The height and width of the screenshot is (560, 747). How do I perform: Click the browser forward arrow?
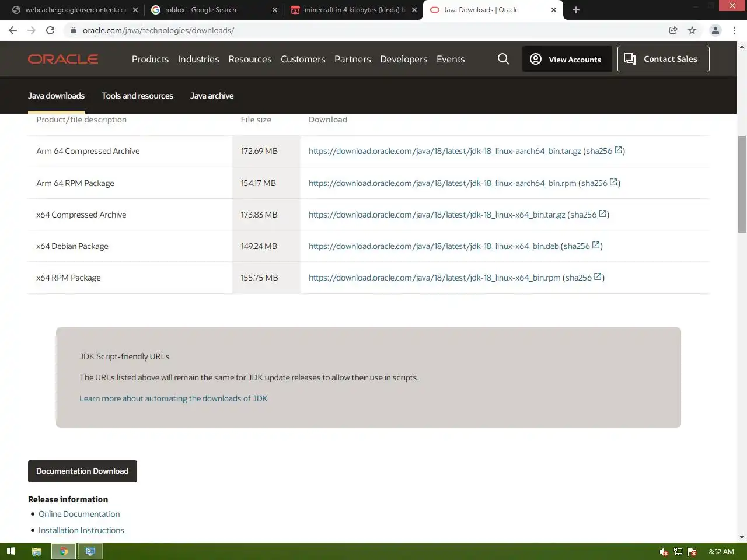(x=32, y=30)
